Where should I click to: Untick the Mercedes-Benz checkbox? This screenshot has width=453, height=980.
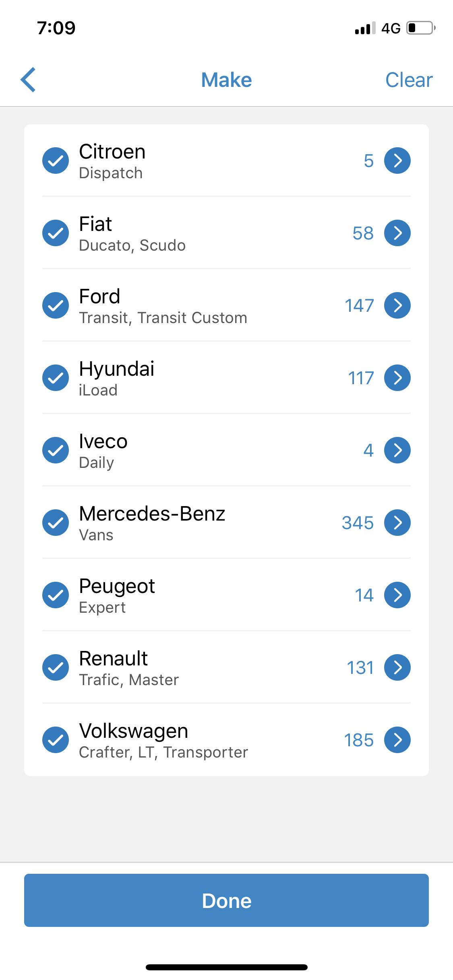pyautogui.click(x=56, y=523)
